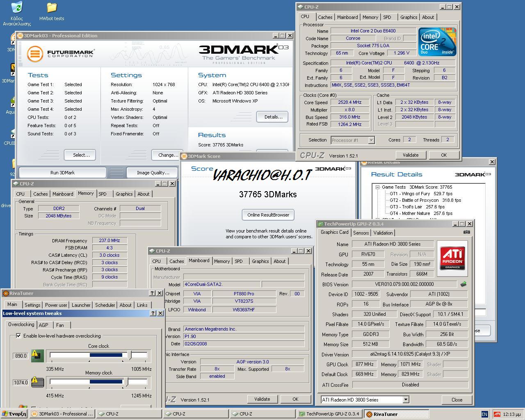Select GT2 - Battle of Proxycon result

pyautogui.click(x=425, y=200)
